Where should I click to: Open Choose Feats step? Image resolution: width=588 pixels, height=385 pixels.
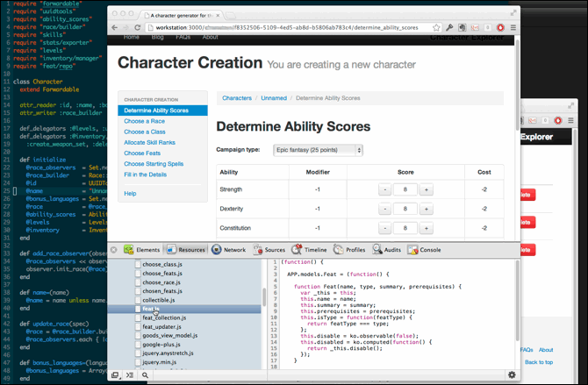tap(142, 153)
